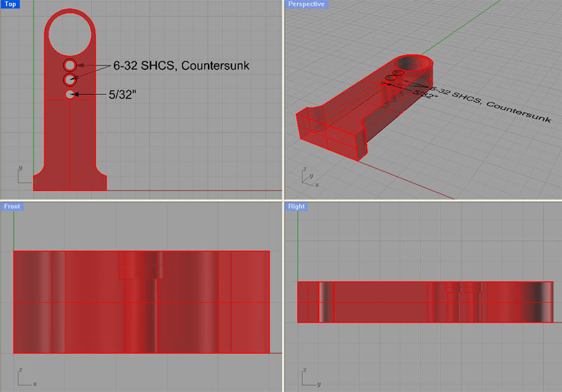Click the Front viewport title label
Viewport: 562px width, 392px height.
point(13,207)
